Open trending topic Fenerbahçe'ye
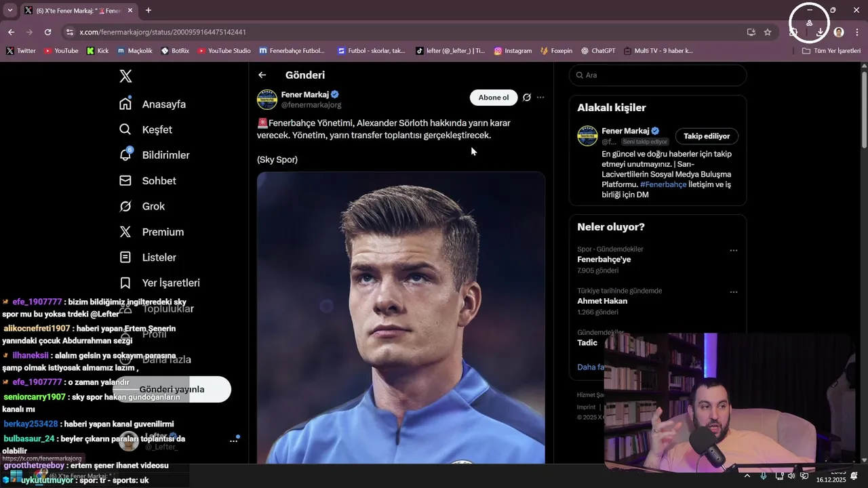The height and width of the screenshot is (488, 868). 604,260
